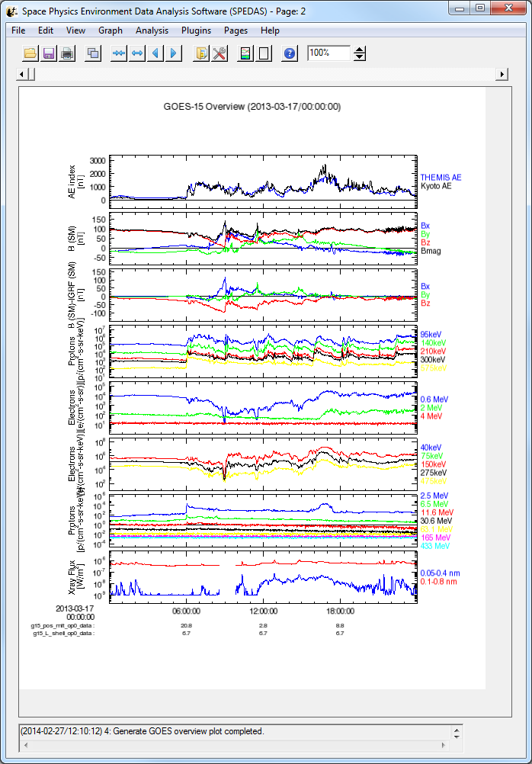Click the Open file folder icon
Screen dimensions: 532x764
pyautogui.click(x=30, y=53)
